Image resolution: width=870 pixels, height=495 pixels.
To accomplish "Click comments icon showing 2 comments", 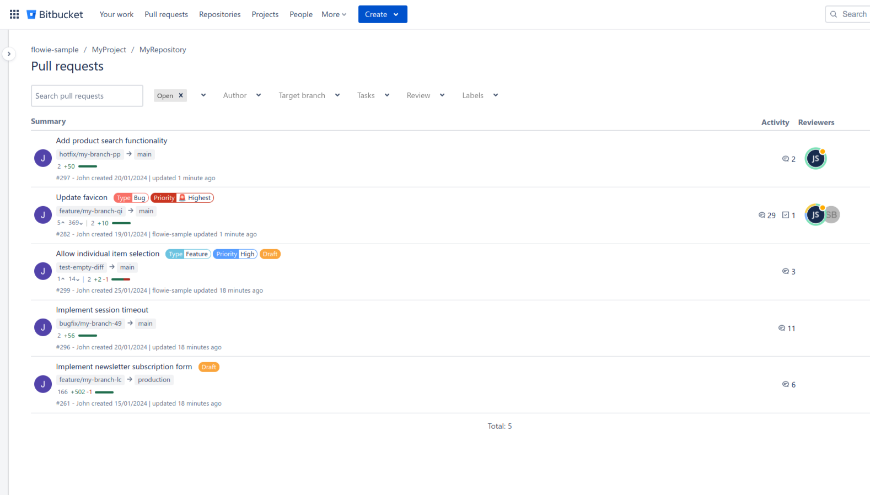I will [785, 159].
